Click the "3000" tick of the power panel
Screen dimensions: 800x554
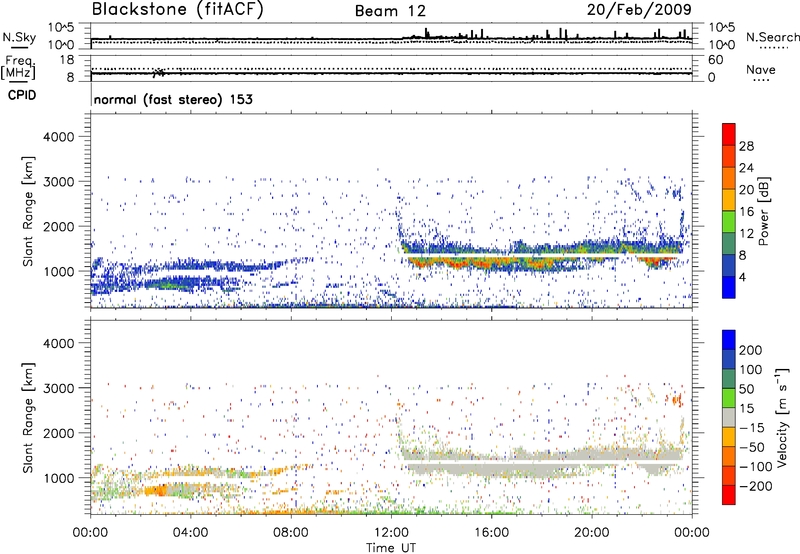(58, 182)
